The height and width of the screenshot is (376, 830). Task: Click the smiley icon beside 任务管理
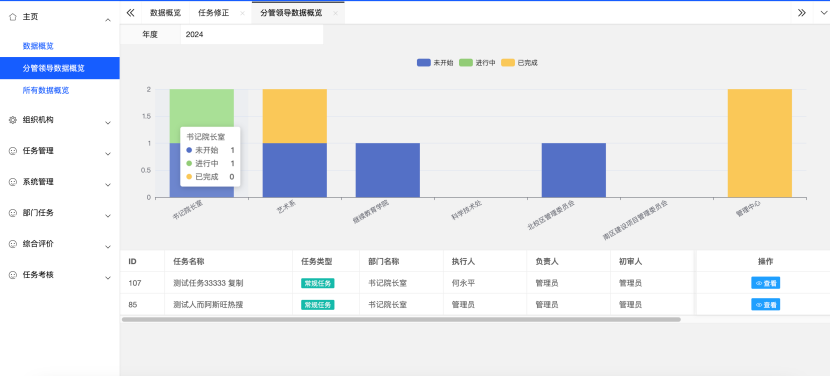tap(13, 151)
